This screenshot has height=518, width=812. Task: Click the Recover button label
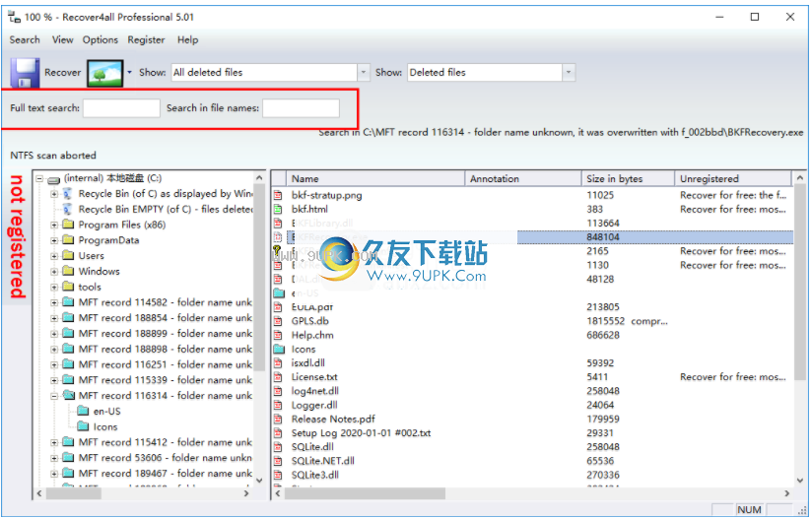point(63,73)
